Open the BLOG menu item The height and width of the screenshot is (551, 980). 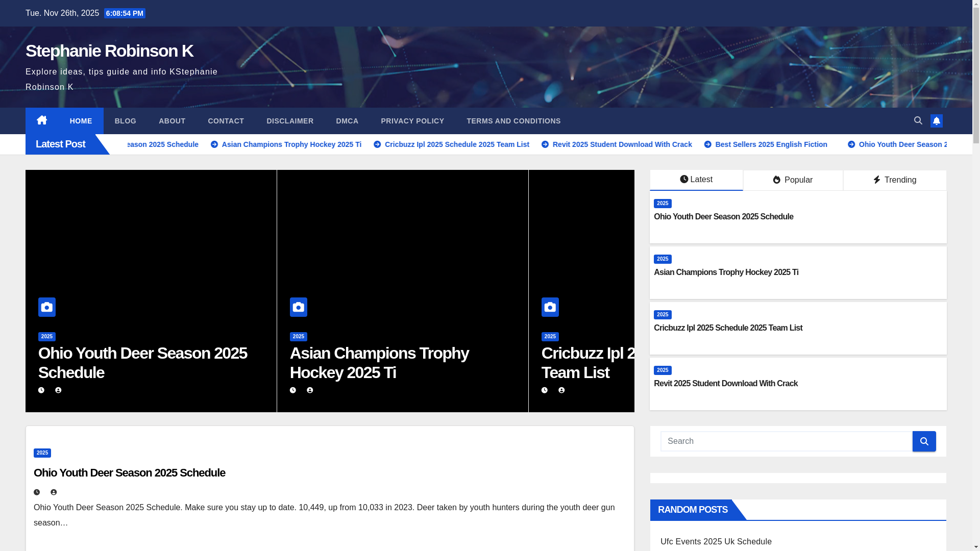126,121
